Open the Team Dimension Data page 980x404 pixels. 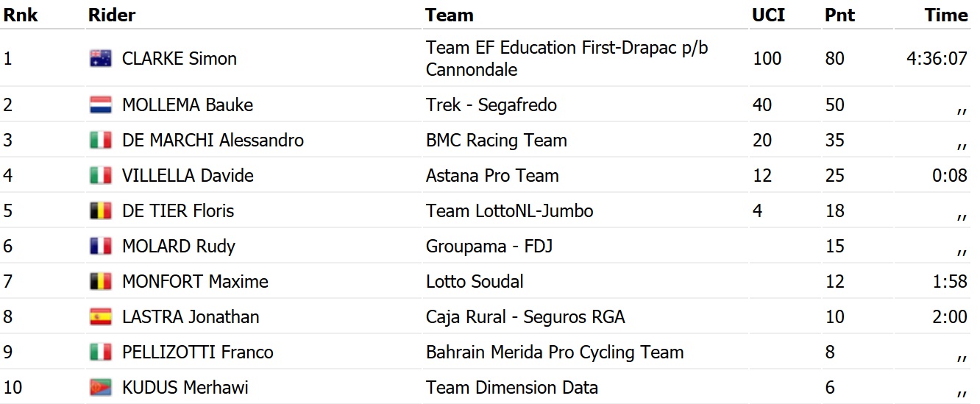coord(511,388)
